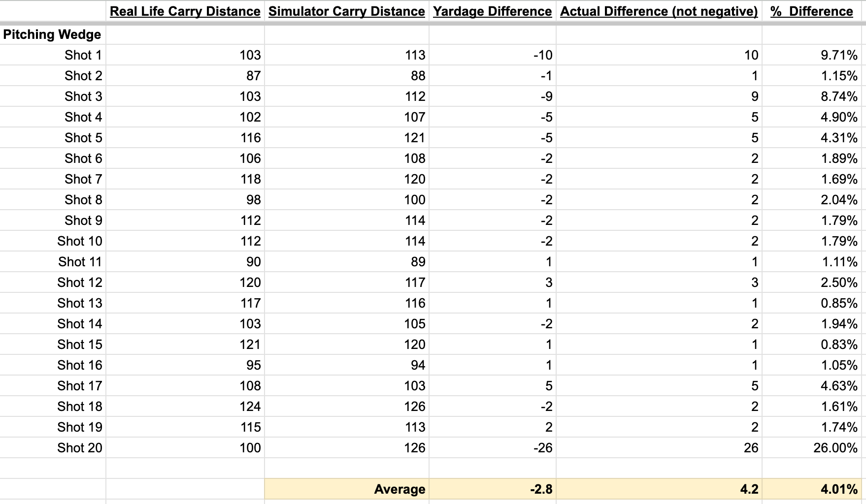Click the % Difference column header

click(x=812, y=11)
